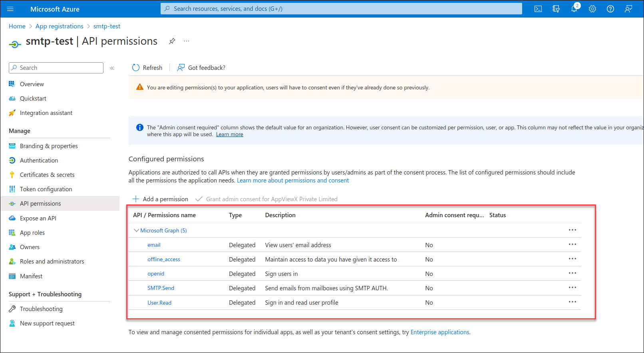This screenshot has height=353, width=644.
Task: Click the Owners people icon
Action: (x=12, y=247)
